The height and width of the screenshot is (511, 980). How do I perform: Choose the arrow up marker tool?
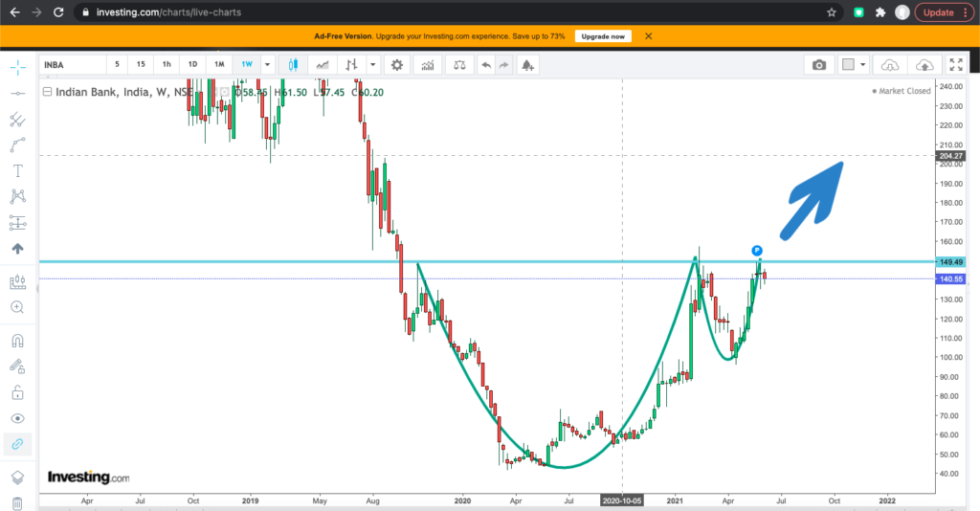click(x=17, y=249)
